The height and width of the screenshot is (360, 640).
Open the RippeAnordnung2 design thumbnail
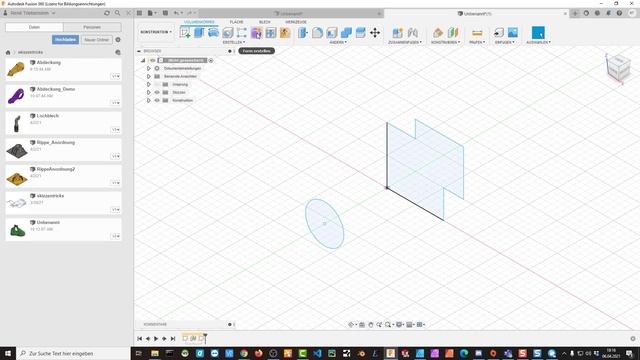[17, 178]
